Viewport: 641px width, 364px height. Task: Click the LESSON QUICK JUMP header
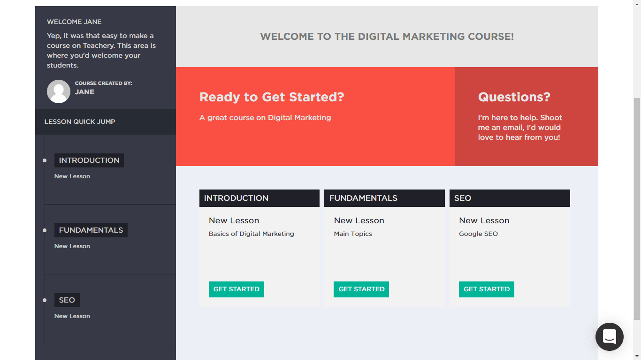click(106, 122)
